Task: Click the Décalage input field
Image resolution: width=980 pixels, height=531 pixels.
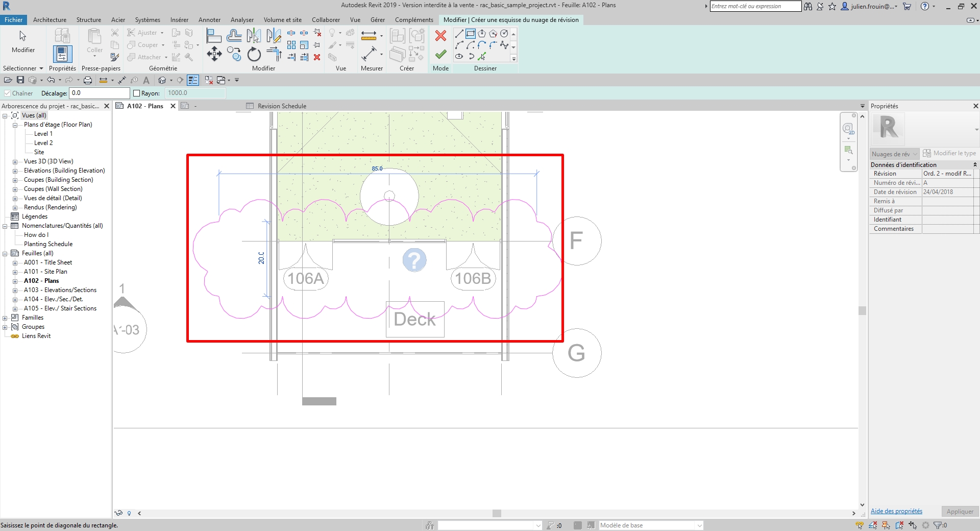Action: click(x=100, y=93)
